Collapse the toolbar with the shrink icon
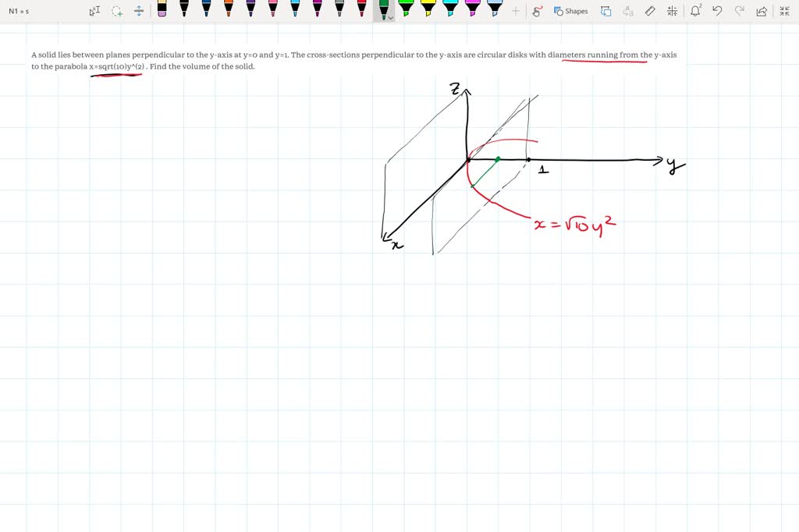This screenshot has width=799, height=532. pyautogui.click(x=785, y=11)
